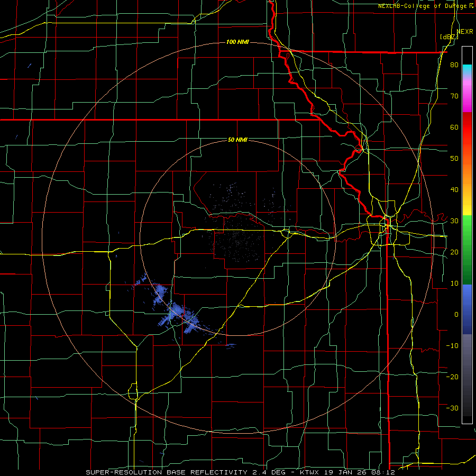
Task: Click the 20 value on dBZ legend
Action: (x=454, y=252)
